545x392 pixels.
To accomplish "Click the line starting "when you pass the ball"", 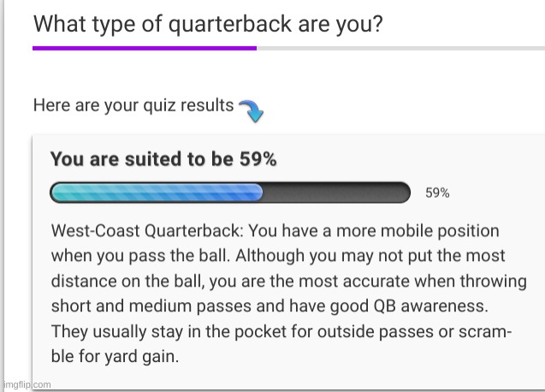I will [x=277, y=256].
